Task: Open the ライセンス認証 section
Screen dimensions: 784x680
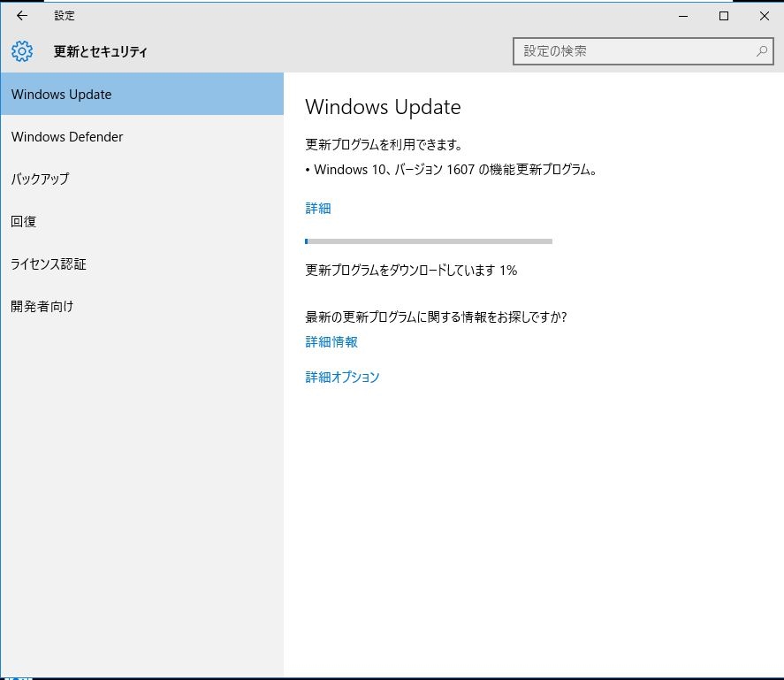Action: coord(142,264)
